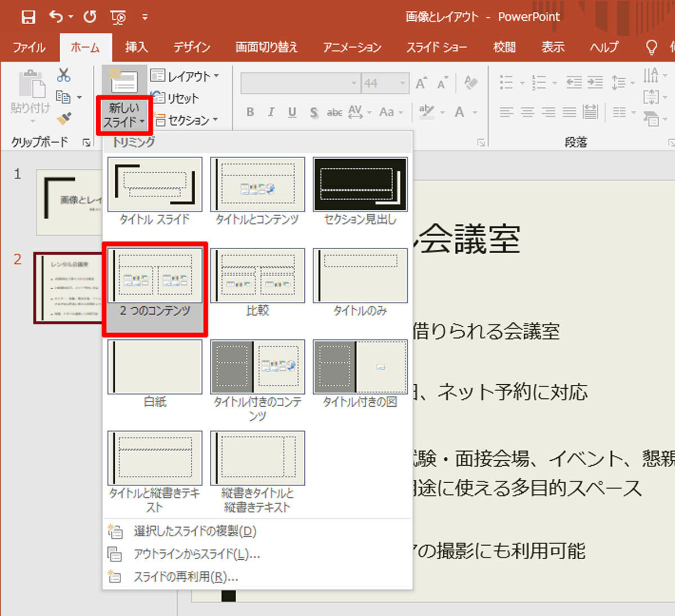Image resolution: width=675 pixels, height=616 pixels.
Task: Toggle text Shadow (S) formatting
Action: pyautogui.click(x=314, y=112)
